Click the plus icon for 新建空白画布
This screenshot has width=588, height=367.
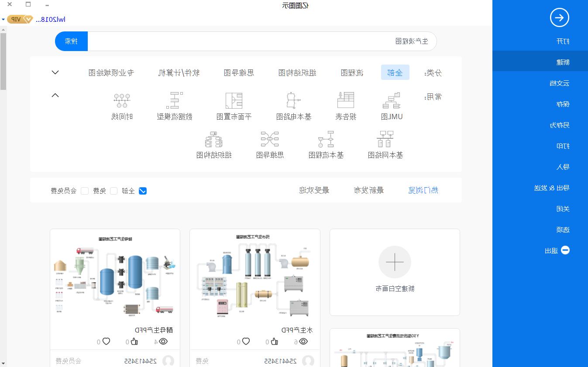395,262
